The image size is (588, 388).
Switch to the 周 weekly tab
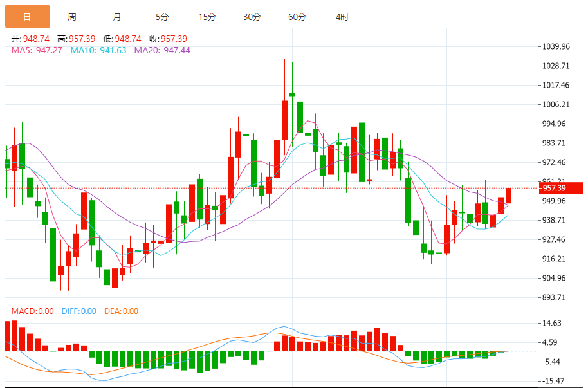(x=73, y=17)
